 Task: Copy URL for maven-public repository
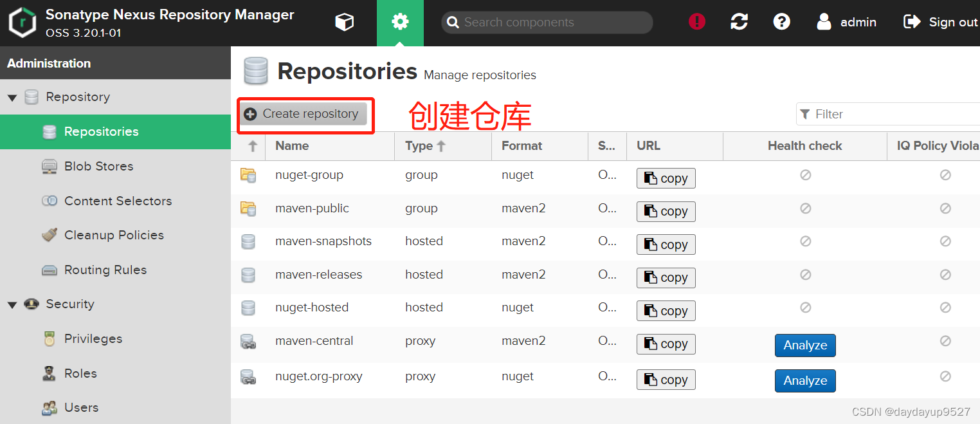666,211
